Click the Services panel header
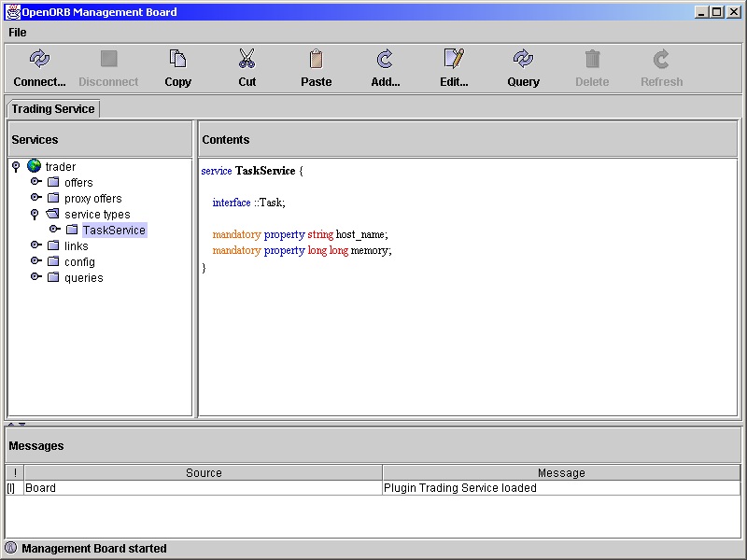 coord(100,139)
